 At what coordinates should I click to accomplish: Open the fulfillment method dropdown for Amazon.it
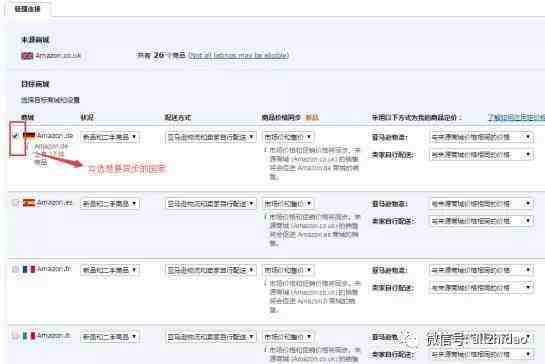[x=211, y=337]
